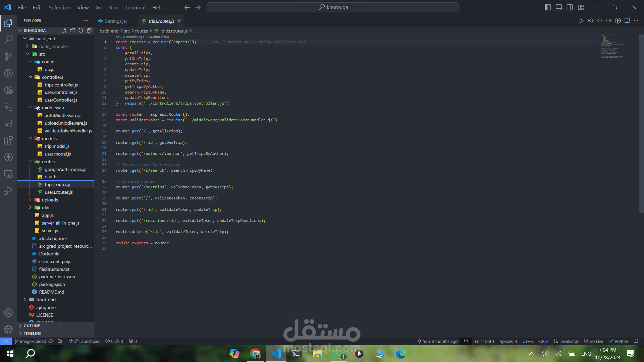Refresh the explorer file tree
This screenshot has height=362, width=644.
coord(81,31)
